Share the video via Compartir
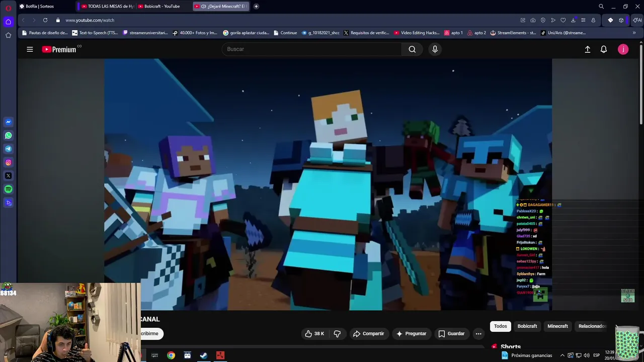644x362 pixels. click(x=369, y=333)
